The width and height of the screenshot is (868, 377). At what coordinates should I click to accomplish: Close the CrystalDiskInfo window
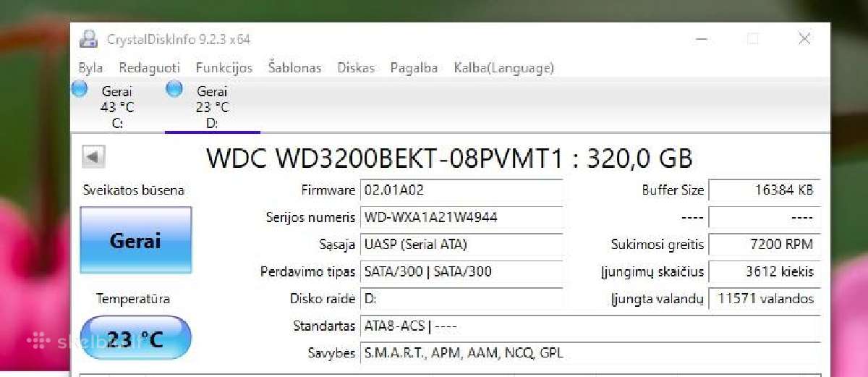804,39
